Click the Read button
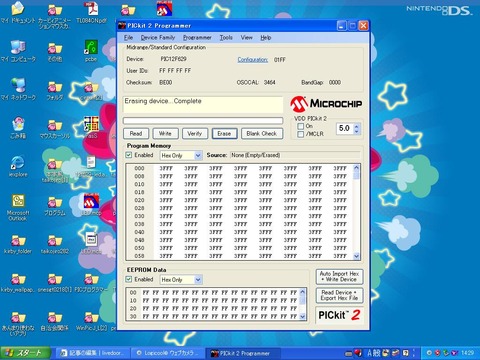The image size is (480, 360). 136,133
